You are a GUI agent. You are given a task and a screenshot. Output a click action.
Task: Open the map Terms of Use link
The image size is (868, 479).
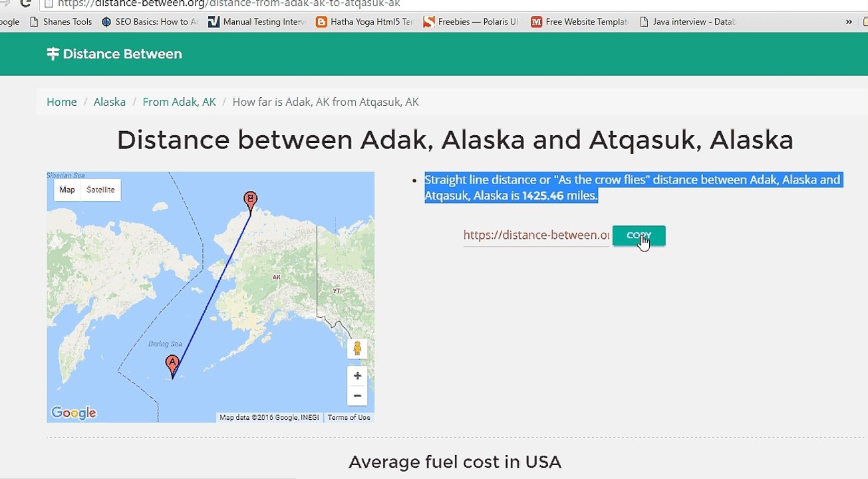point(349,417)
